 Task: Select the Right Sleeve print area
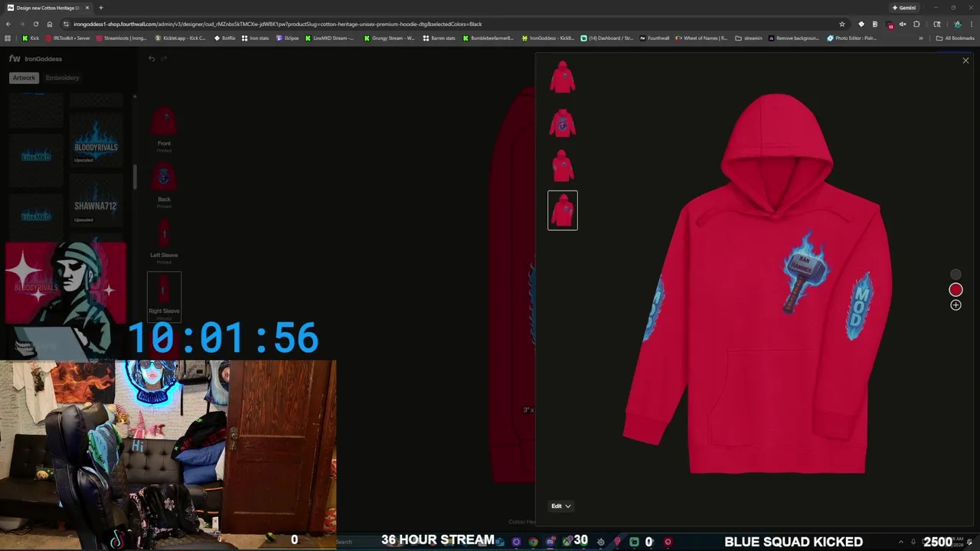click(x=164, y=295)
